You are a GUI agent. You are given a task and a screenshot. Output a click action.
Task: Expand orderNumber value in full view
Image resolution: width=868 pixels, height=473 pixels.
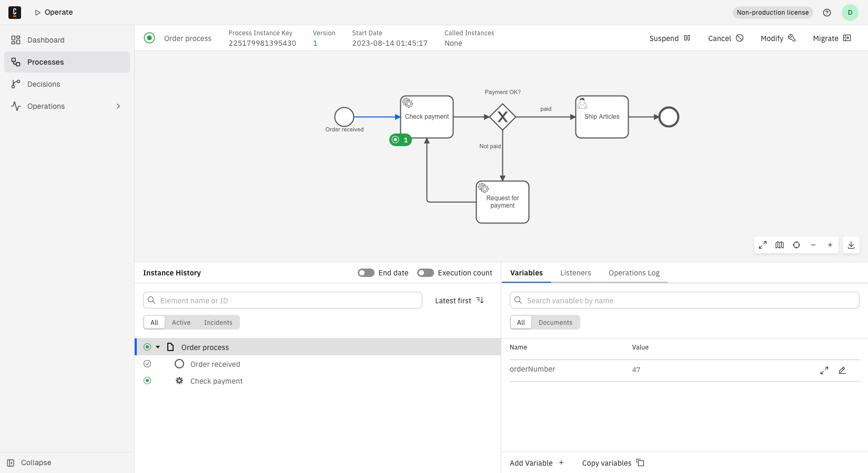tap(824, 371)
